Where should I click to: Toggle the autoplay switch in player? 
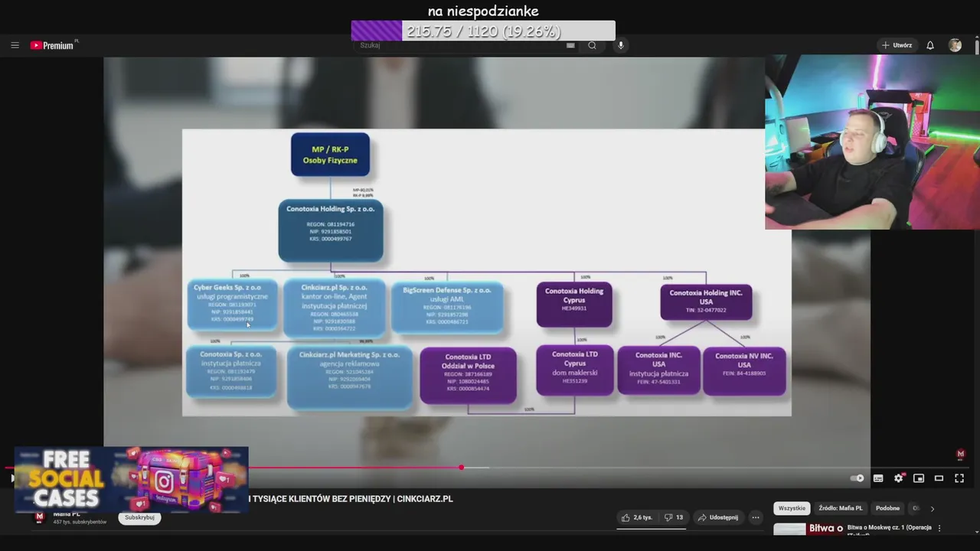(857, 478)
